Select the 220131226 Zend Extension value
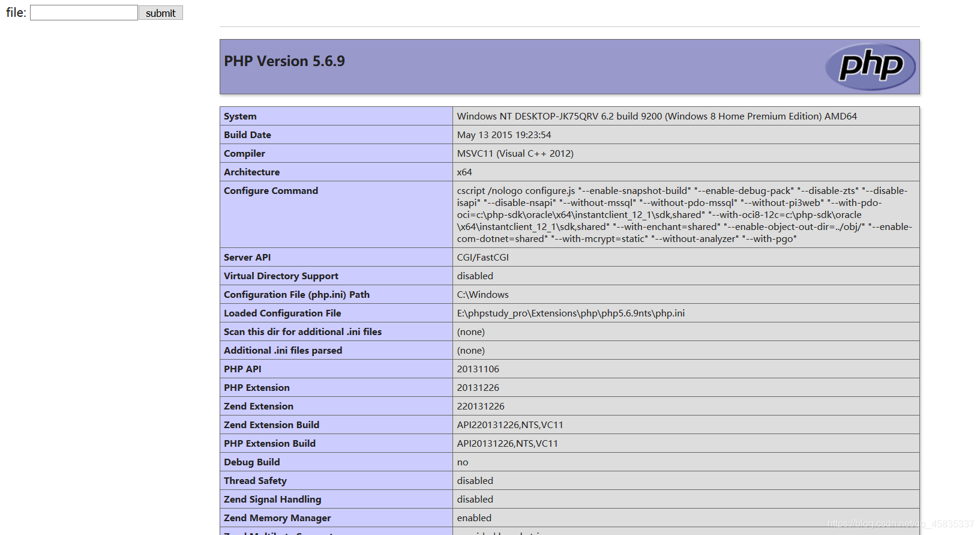 coord(481,407)
